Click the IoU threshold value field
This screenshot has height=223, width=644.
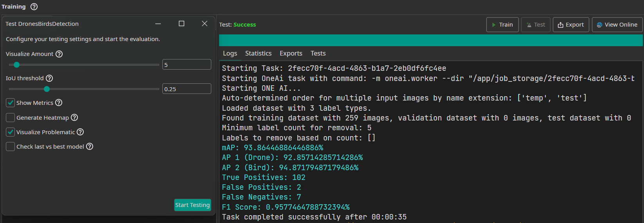point(187,89)
